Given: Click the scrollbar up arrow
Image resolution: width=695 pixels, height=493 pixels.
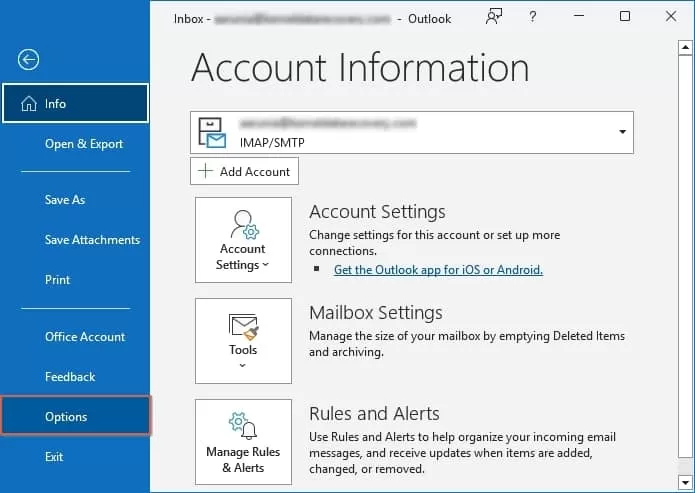Looking at the screenshot, I should point(685,47).
